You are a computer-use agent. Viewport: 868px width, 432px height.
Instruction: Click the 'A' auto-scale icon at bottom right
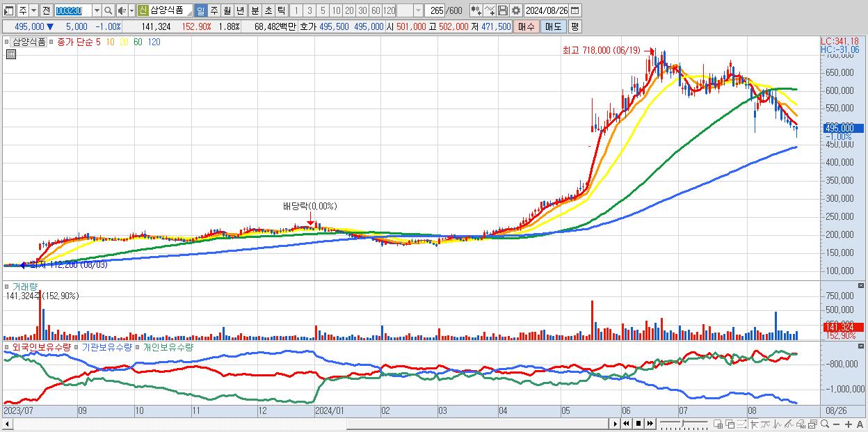860,424
